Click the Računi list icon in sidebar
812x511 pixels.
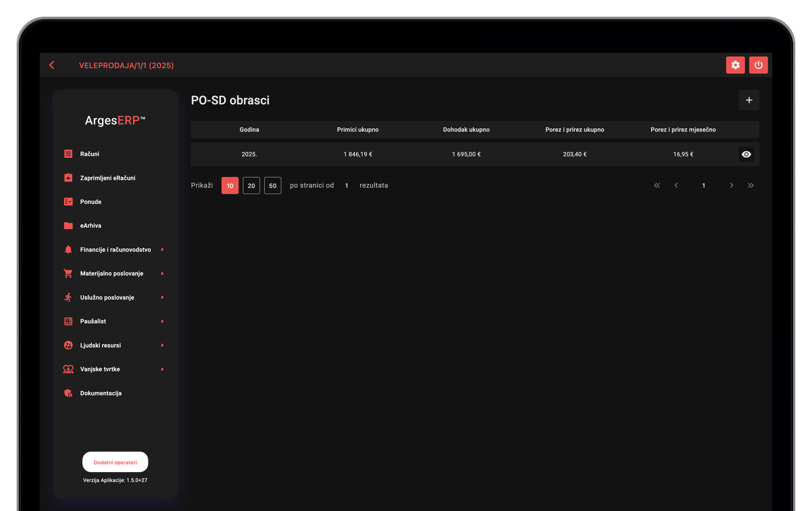tap(68, 154)
